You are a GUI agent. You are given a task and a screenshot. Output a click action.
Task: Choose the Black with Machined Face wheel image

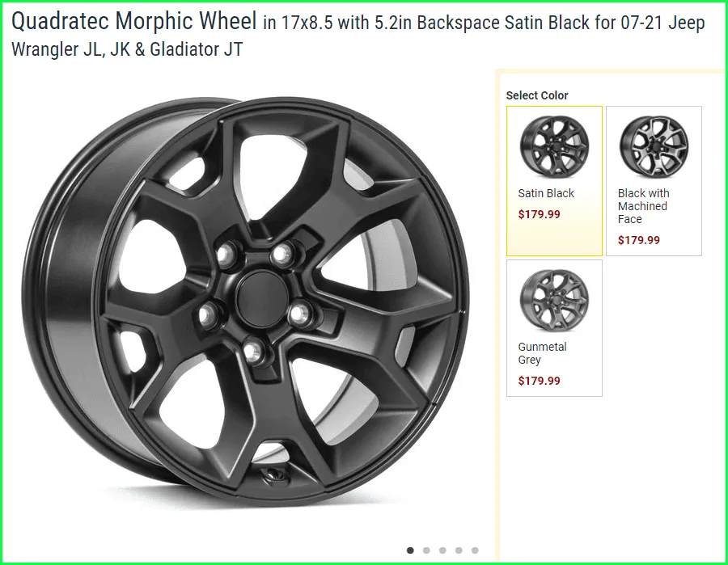click(x=654, y=146)
